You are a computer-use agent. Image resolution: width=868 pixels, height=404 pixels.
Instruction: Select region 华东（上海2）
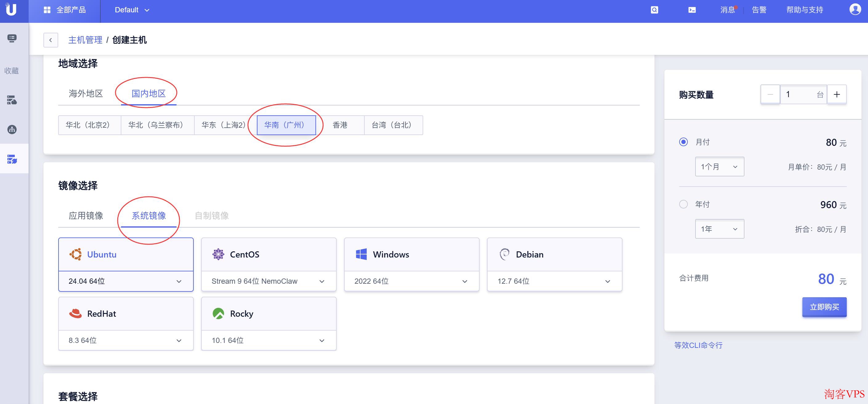tap(225, 125)
